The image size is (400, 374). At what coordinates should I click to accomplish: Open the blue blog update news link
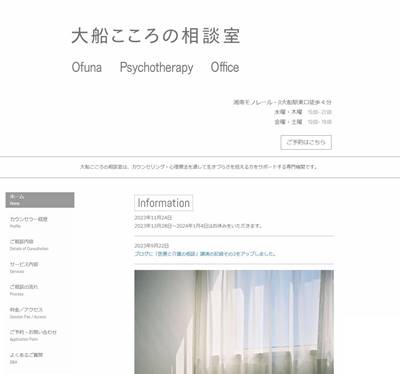[x=205, y=254]
